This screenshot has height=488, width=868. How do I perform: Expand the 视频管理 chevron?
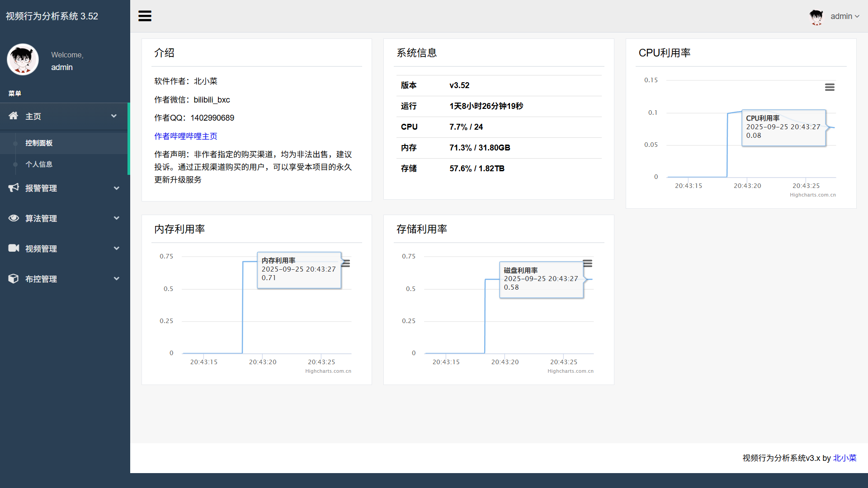point(116,248)
